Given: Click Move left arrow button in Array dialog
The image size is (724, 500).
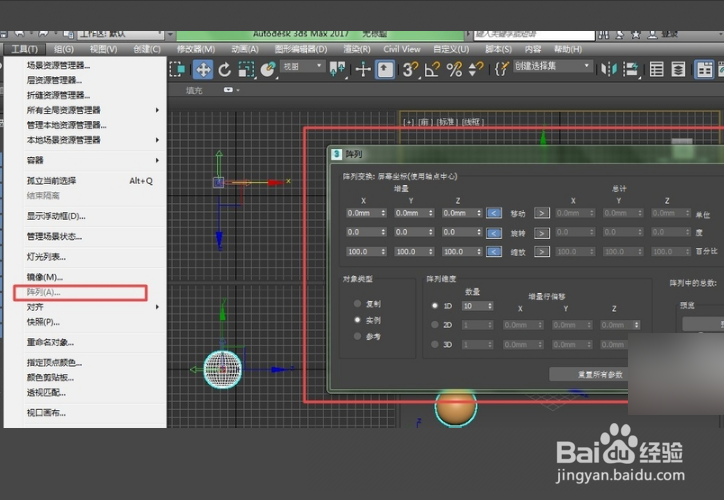Looking at the screenshot, I should click(x=494, y=213).
